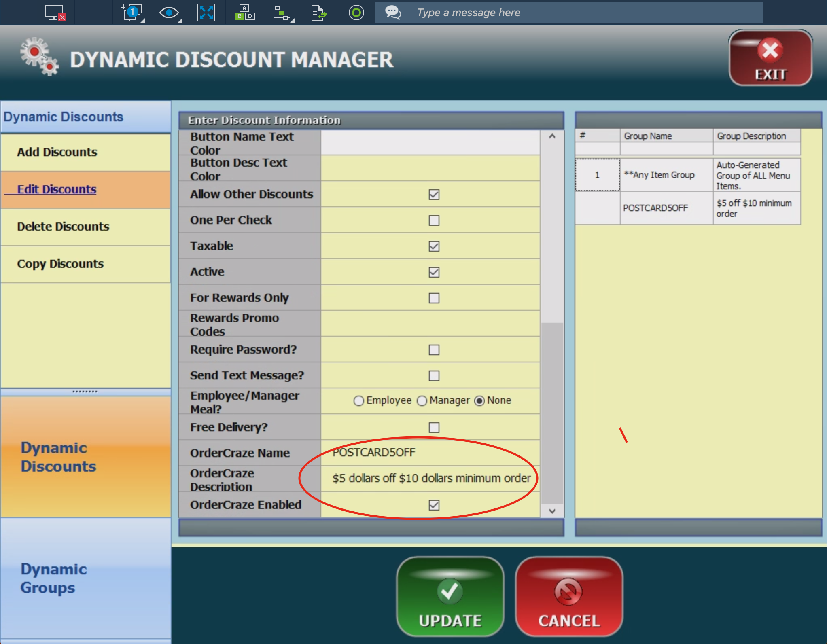Select the Manager meal radio button
The height and width of the screenshot is (644, 827).
pos(422,400)
